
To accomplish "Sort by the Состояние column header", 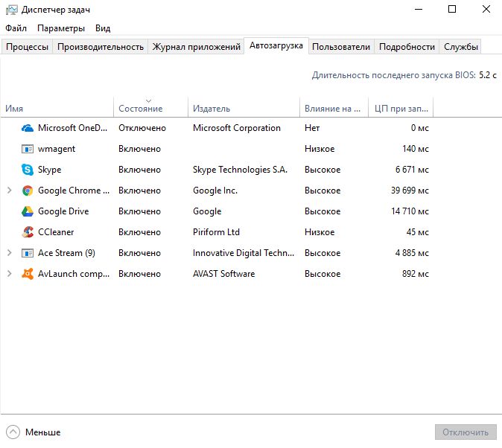I will 150,109.
